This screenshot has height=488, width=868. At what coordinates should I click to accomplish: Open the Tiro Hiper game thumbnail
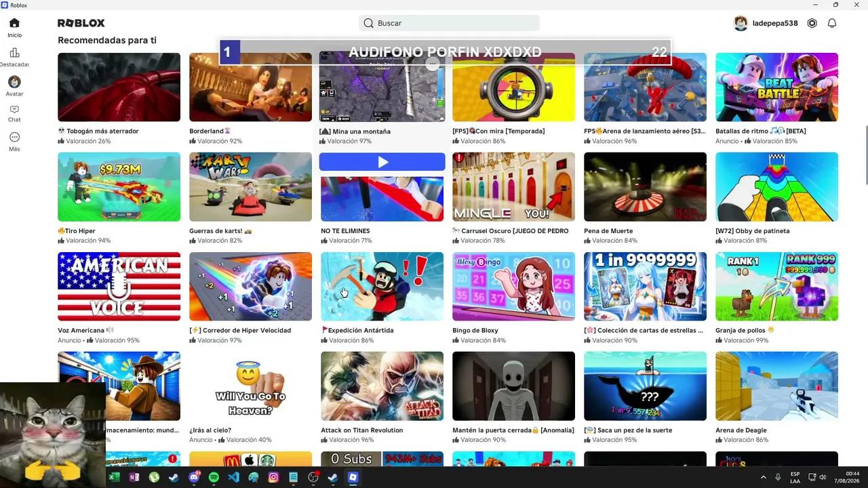(x=119, y=187)
